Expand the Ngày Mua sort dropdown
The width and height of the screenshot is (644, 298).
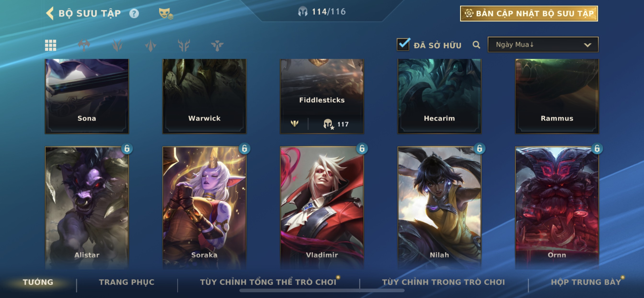coord(543,45)
